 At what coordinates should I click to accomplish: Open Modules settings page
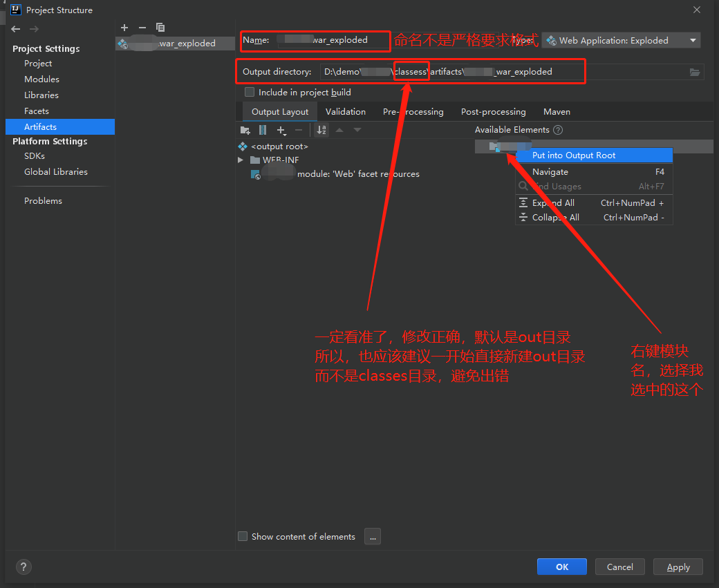pos(41,79)
